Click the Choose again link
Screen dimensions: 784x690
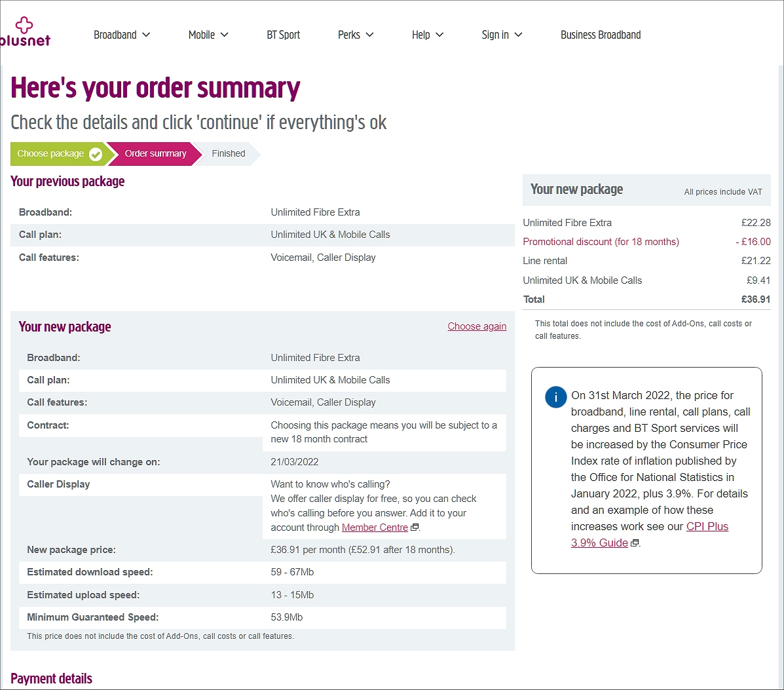[x=477, y=326]
